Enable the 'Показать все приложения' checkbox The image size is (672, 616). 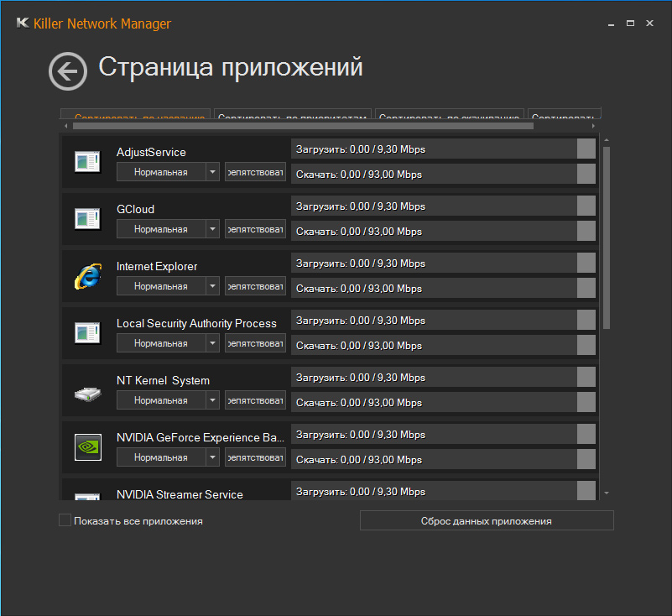click(65, 520)
